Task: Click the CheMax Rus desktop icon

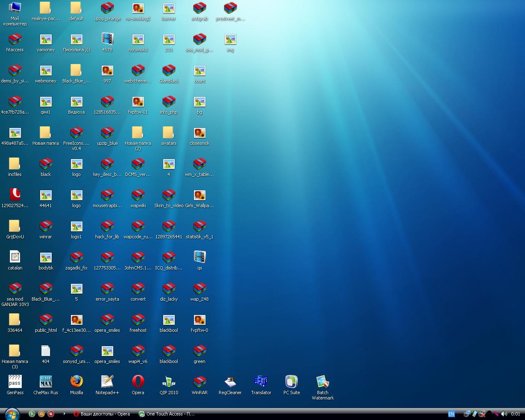Action: (46, 382)
